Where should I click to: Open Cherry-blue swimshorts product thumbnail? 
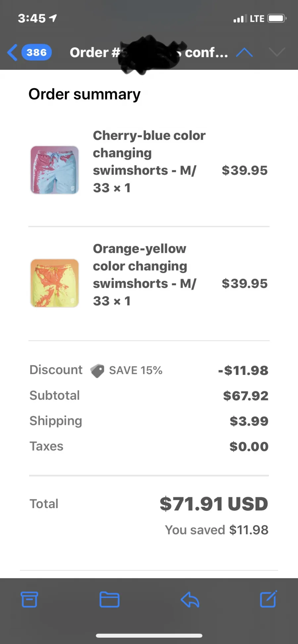(x=55, y=170)
